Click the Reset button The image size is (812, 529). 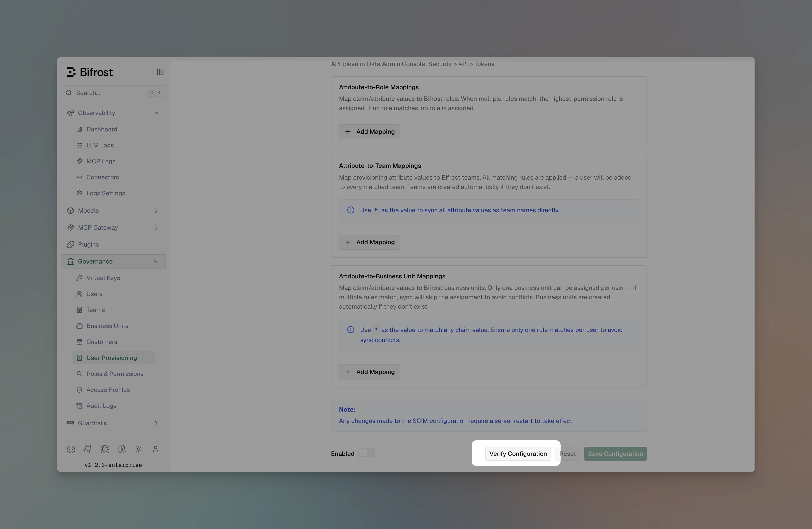pyautogui.click(x=568, y=454)
